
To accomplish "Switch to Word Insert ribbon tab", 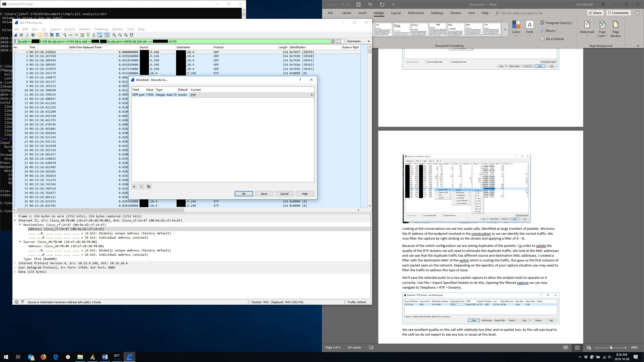I will [362, 13].
